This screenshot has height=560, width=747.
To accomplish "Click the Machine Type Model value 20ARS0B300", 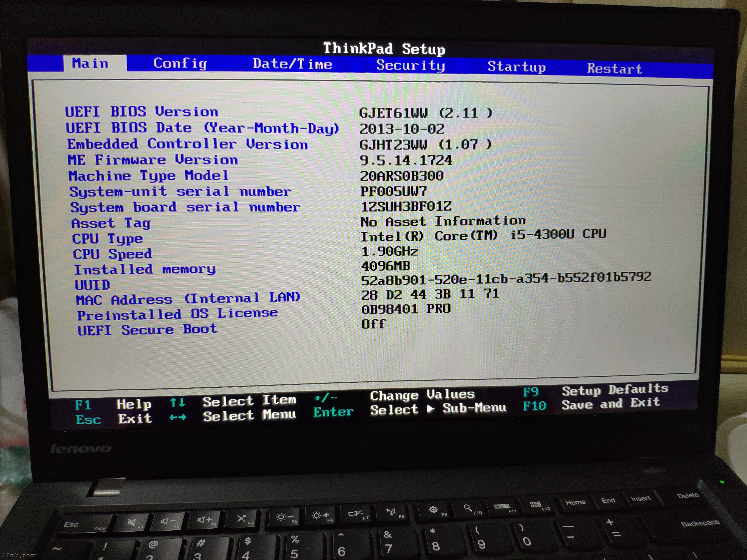I will click(401, 176).
